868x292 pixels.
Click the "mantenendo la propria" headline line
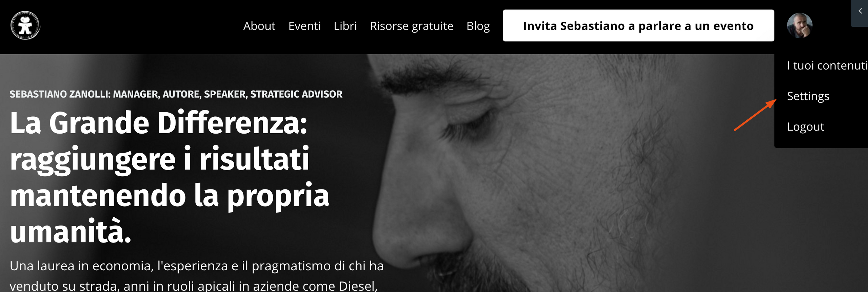pyautogui.click(x=170, y=196)
